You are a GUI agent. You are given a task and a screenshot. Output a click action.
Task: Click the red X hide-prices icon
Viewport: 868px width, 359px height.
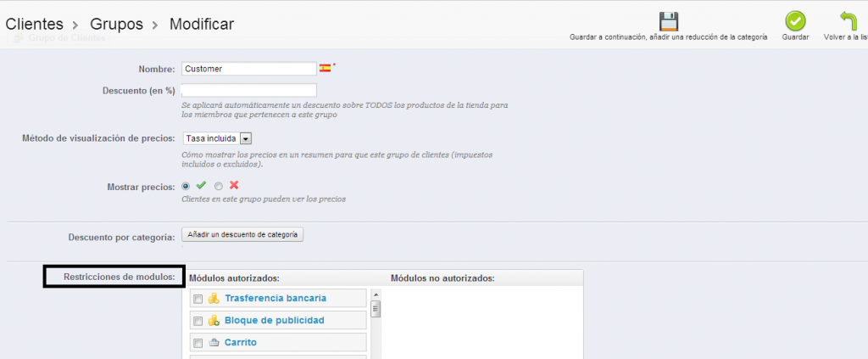point(234,185)
